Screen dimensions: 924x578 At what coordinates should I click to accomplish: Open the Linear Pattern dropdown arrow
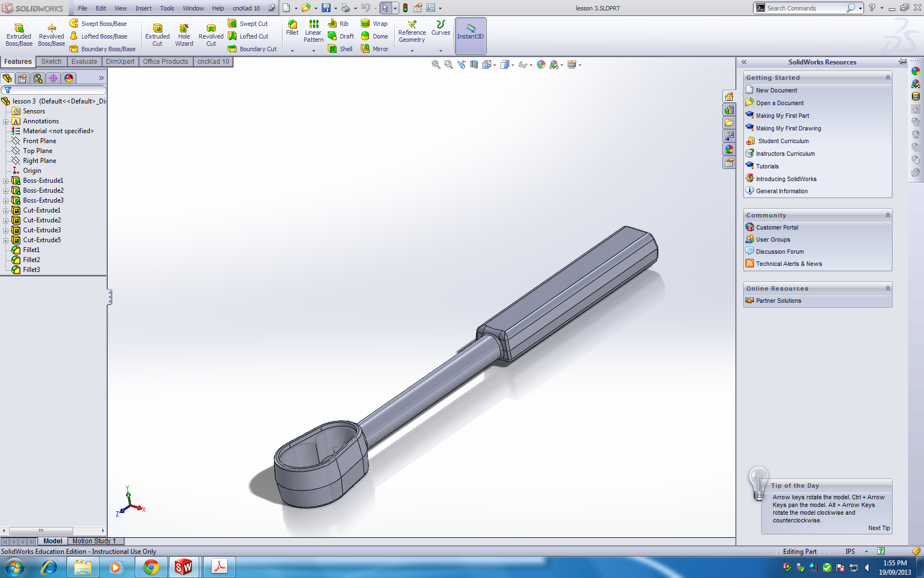313,51
